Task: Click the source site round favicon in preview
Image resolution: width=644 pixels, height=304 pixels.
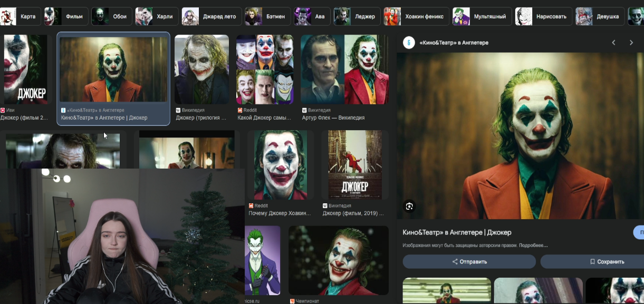Action: point(409,43)
